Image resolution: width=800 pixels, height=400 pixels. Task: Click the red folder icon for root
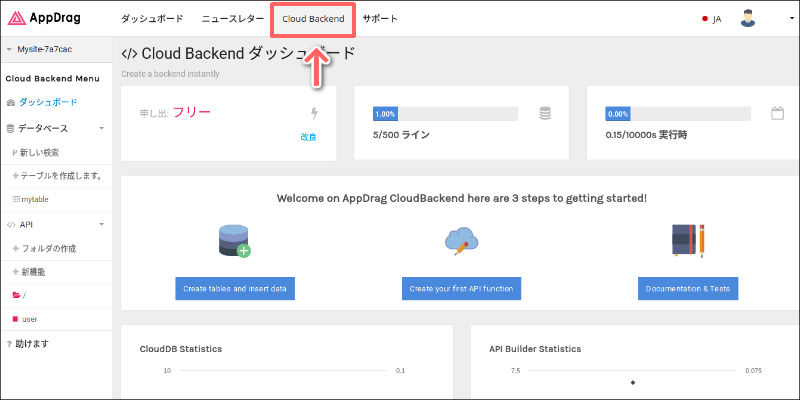tap(16, 295)
